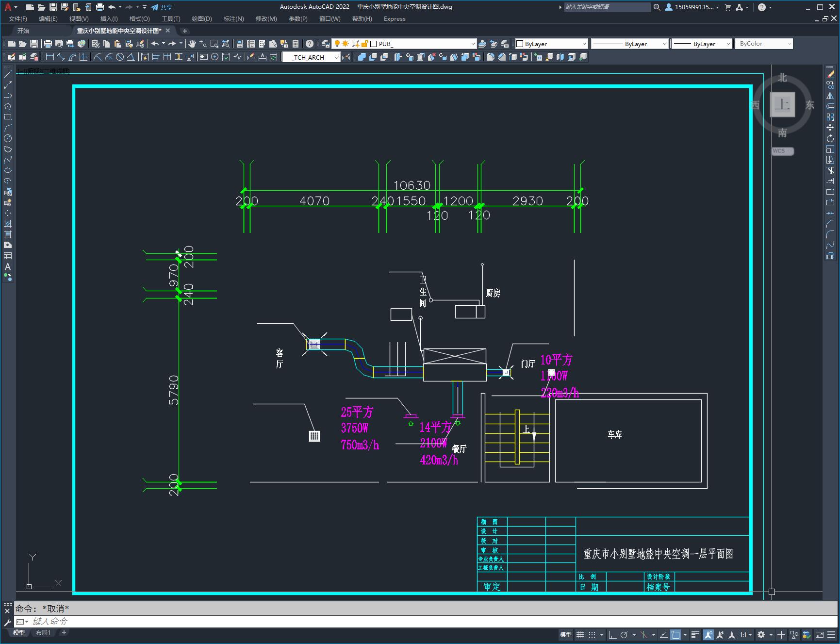The height and width of the screenshot is (644, 840).
Task: Select the Table draw tool
Action: [x=8, y=256]
